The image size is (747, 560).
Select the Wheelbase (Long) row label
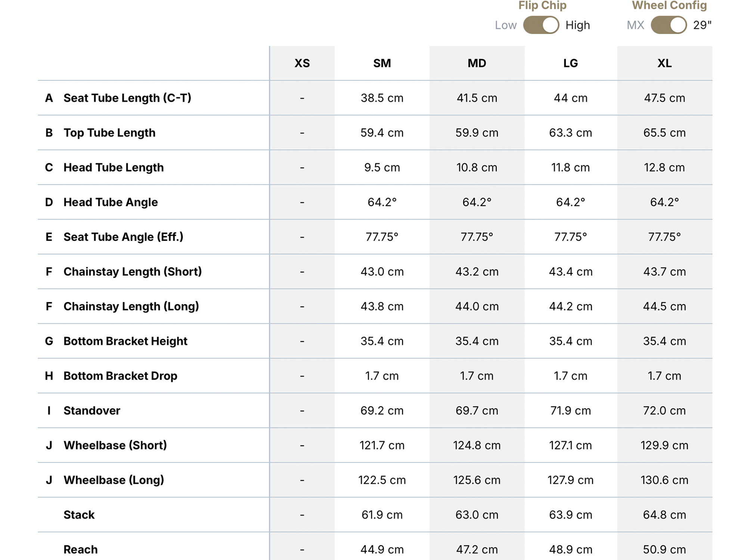114,480
